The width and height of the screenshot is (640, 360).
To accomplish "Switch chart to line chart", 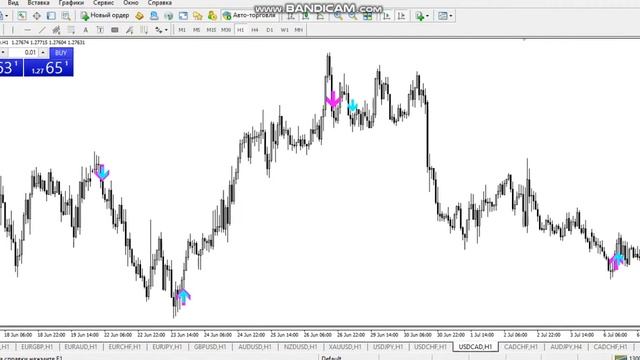I will 320,16.
